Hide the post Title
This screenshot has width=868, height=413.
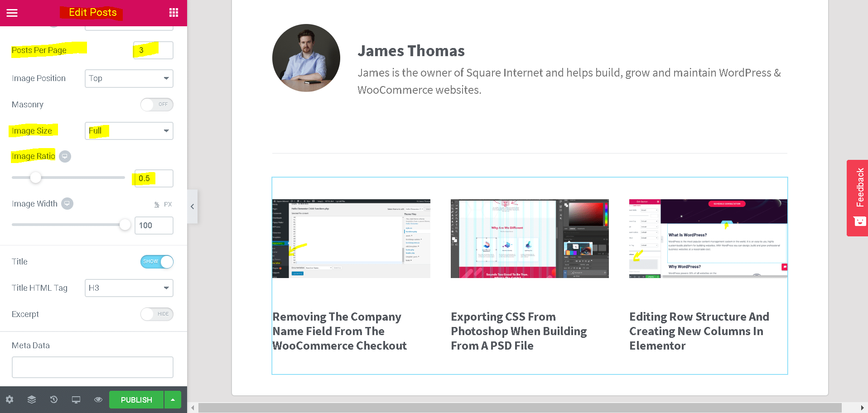(x=157, y=262)
